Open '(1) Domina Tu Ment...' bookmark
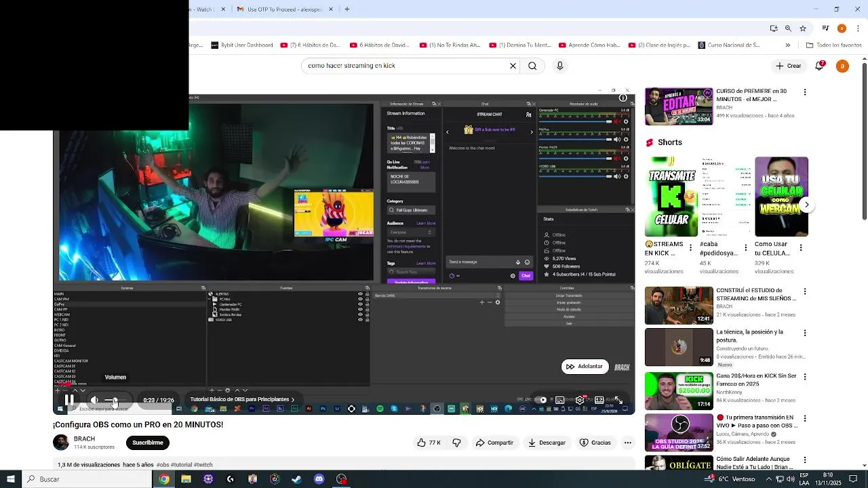 tap(519, 45)
